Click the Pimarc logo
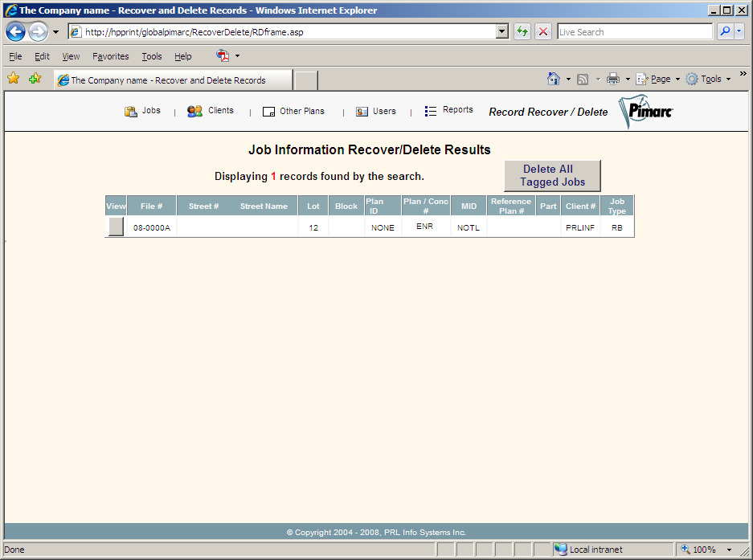Screen dimensions: 753x560 click(645, 112)
